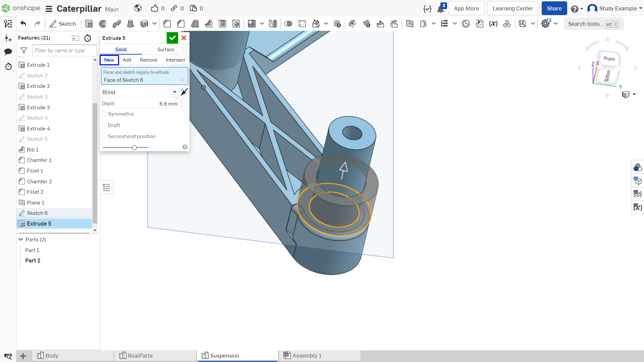The width and height of the screenshot is (644, 362).
Task: Open the App Store
Action: (x=466, y=8)
